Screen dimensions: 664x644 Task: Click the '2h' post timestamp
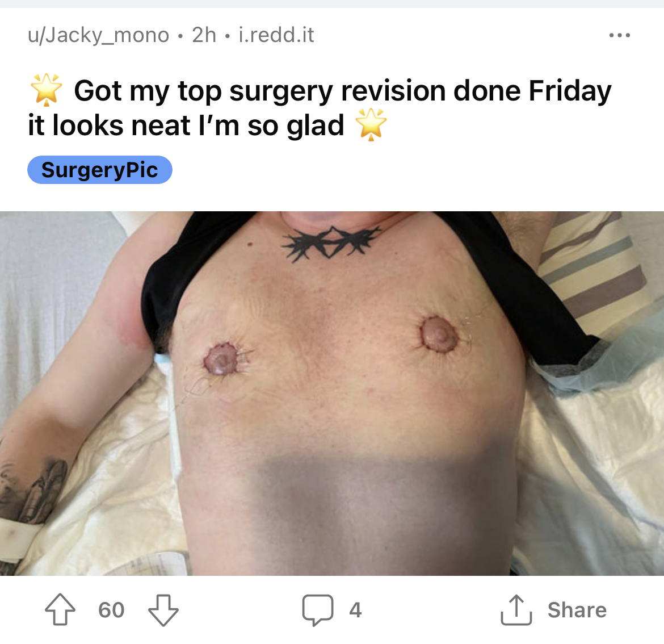tap(204, 35)
